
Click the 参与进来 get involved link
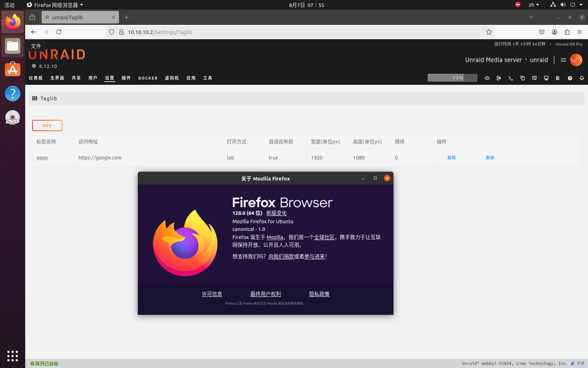tap(315, 257)
